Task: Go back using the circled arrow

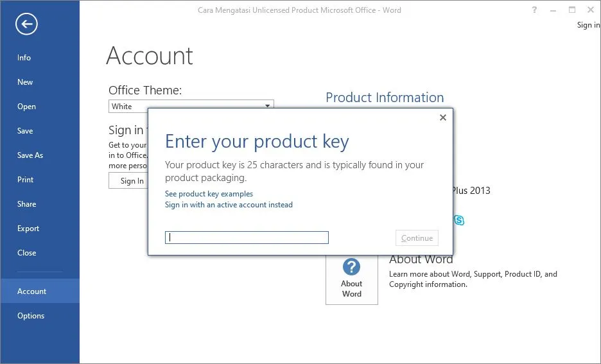Action: tap(26, 24)
